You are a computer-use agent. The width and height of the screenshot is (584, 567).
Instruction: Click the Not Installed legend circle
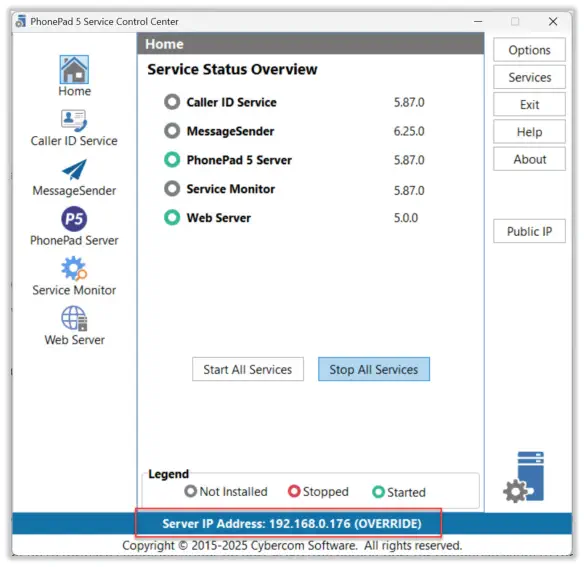pyautogui.click(x=190, y=491)
